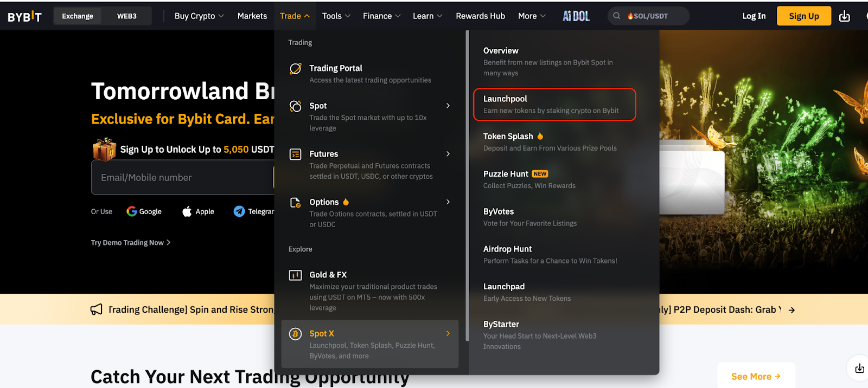This screenshot has width=868, height=388.
Task: Expand the Finance dropdown
Action: 382,16
